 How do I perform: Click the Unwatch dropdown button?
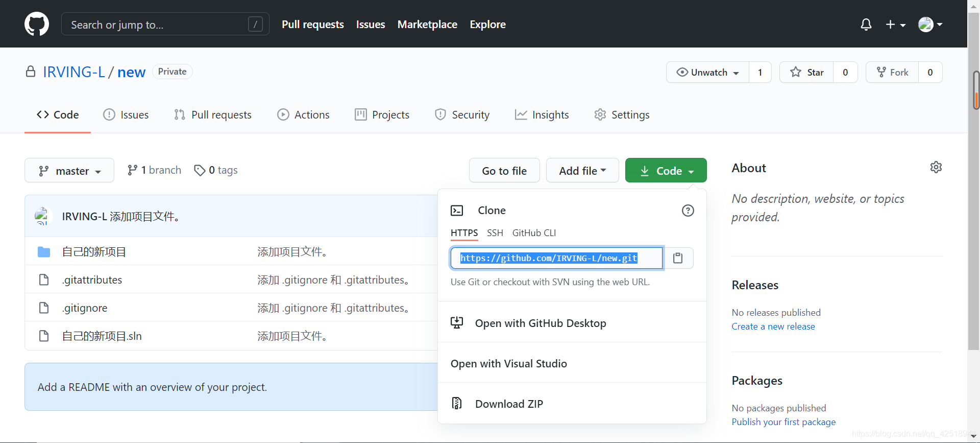[707, 72]
